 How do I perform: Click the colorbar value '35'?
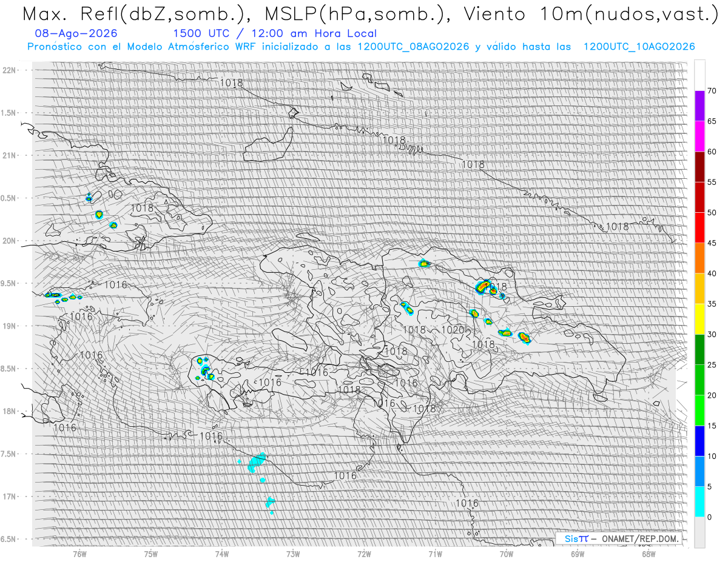click(x=712, y=304)
